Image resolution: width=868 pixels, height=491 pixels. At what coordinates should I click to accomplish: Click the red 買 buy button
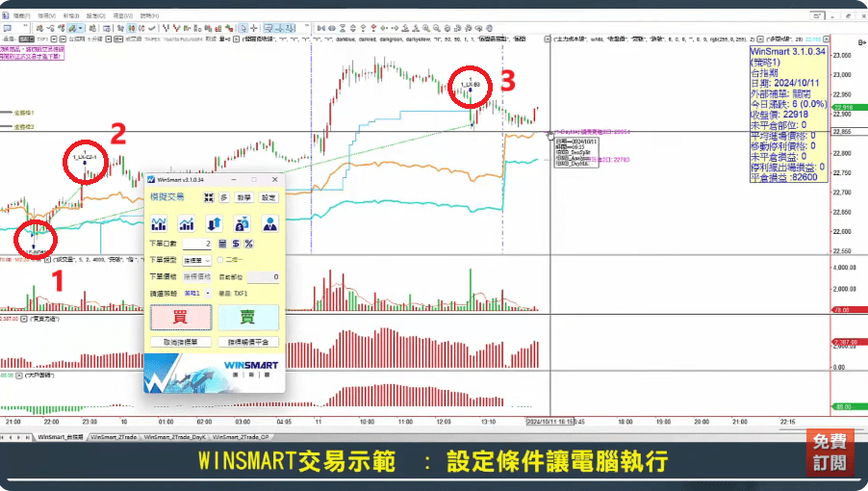(181, 317)
